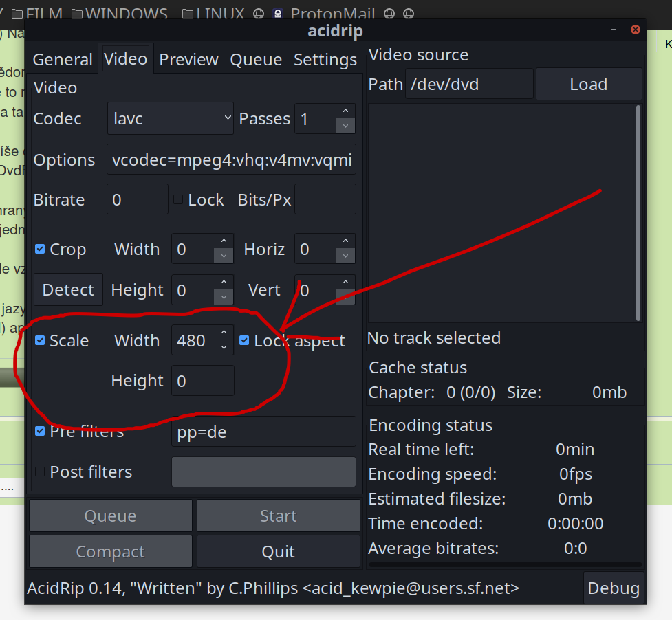Screen dimensions: 672x620
Task: Open the Preview tab
Action: (x=188, y=60)
